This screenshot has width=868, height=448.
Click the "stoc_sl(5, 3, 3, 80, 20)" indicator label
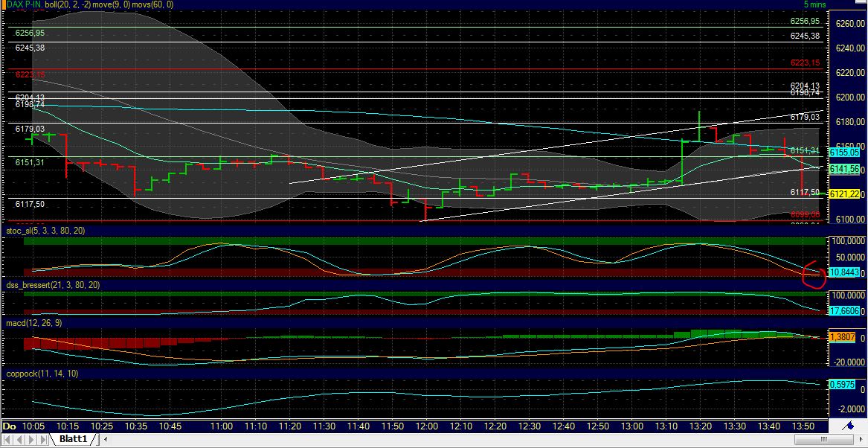coord(45,231)
